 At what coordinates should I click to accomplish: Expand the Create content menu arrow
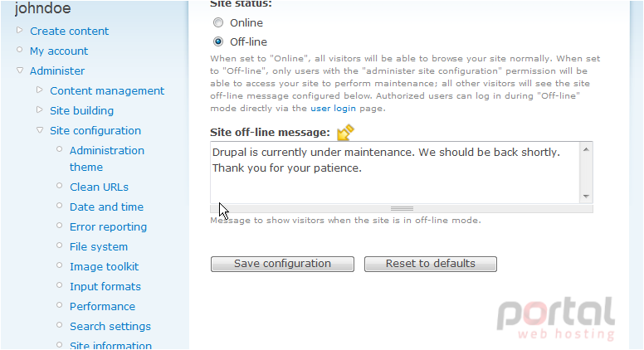pyautogui.click(x=19, y=30)
